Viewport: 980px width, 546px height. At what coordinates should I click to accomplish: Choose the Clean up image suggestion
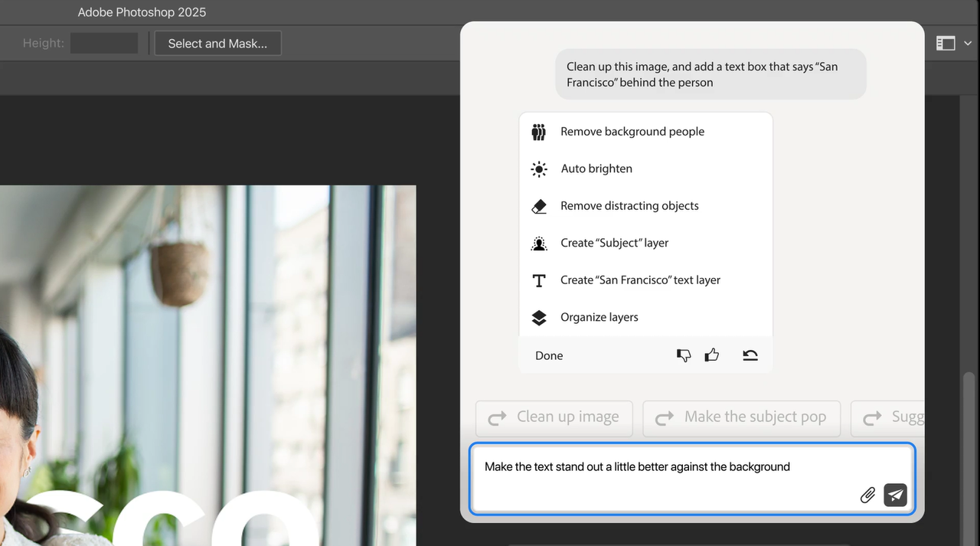point(554,418)
